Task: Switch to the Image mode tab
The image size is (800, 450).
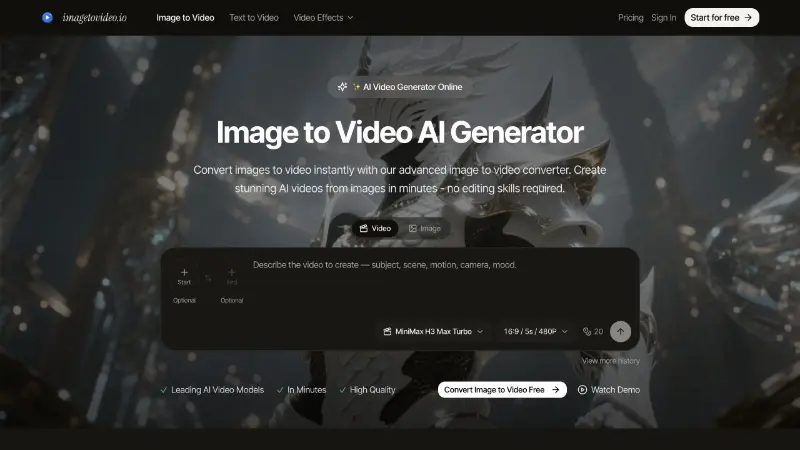Action: pos(424,229)
